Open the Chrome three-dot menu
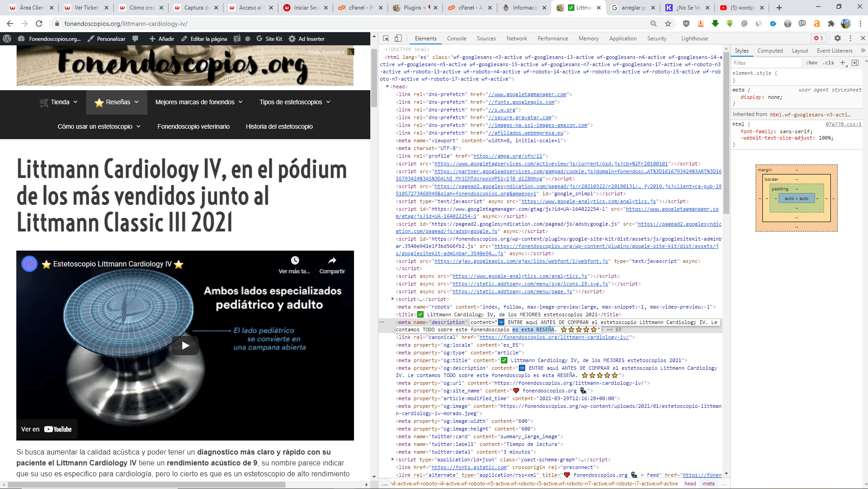Viewport: 868px width, 489px height. (x=860, y=24)
